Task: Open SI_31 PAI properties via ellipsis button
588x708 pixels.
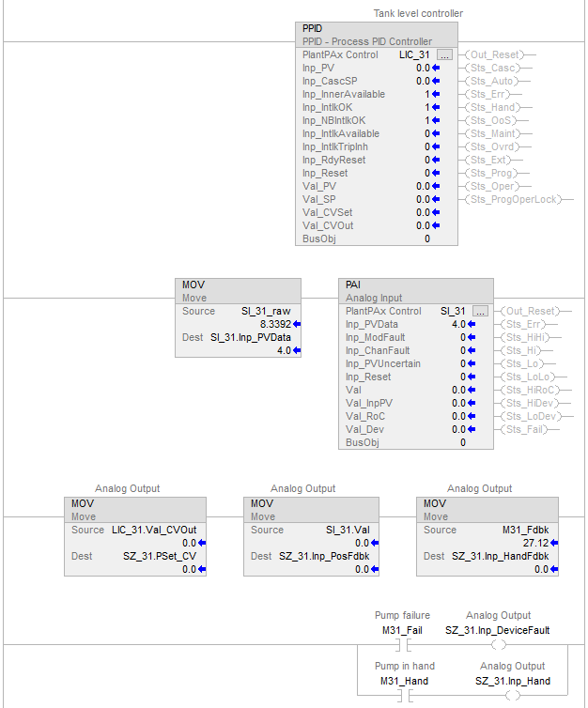Action: (481, 311)
